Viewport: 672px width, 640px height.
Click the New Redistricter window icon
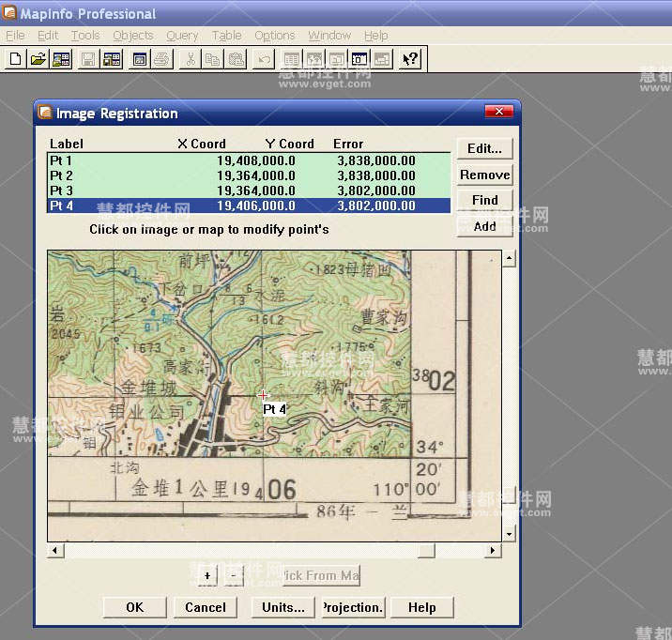click(x=382, y=59)
